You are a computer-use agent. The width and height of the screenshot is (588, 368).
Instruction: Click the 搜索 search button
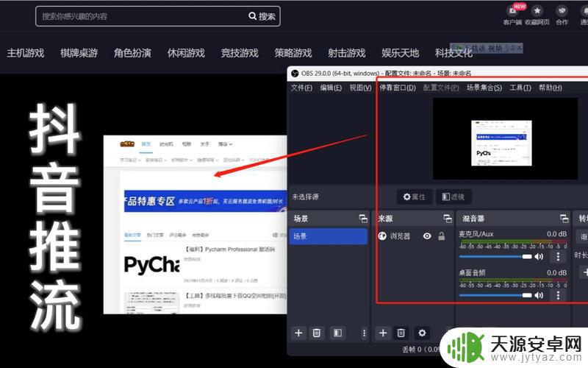262,16
